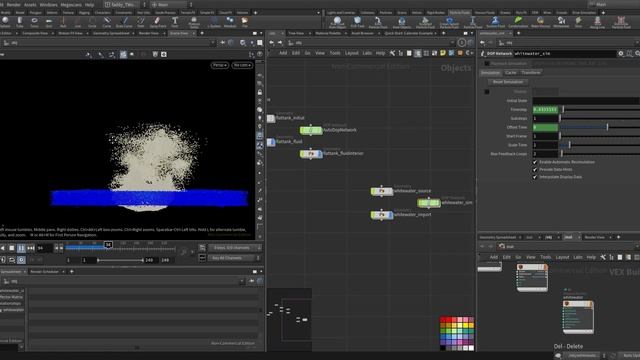This screenshot has width=640, height=360.
Task: Select the Grid shelf tool
Action: click(x=49, y=21)
